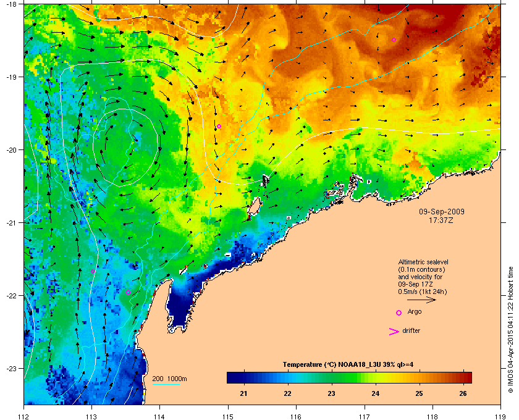The image size is (519, 420).
Task: Click the latitude axis label '-20'
Action: coord(11,149)
